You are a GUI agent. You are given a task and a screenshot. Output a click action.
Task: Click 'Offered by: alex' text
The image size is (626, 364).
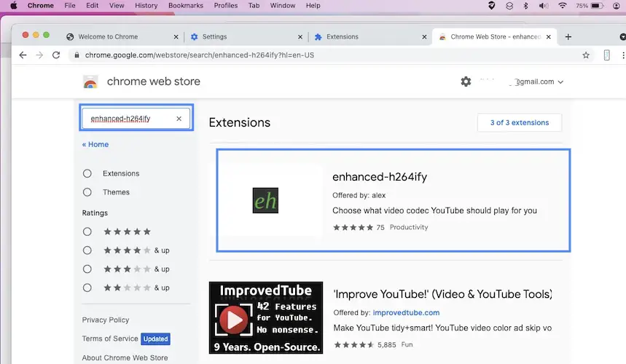coord(359,195)
